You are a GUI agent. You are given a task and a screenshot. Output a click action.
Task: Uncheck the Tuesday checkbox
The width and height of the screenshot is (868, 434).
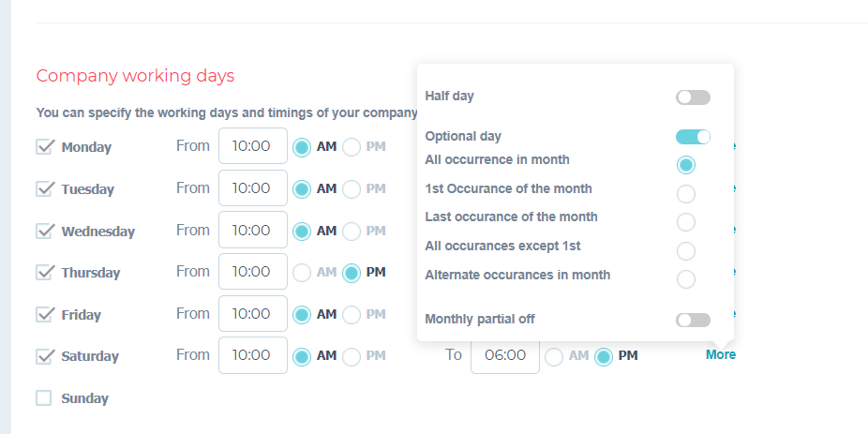[x=44, y=188]
